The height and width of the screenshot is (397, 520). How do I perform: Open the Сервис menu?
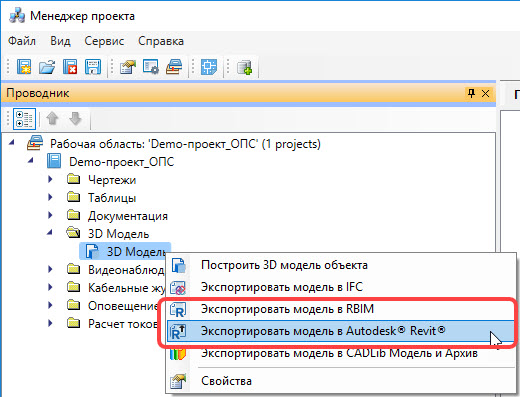click(104, 41)
